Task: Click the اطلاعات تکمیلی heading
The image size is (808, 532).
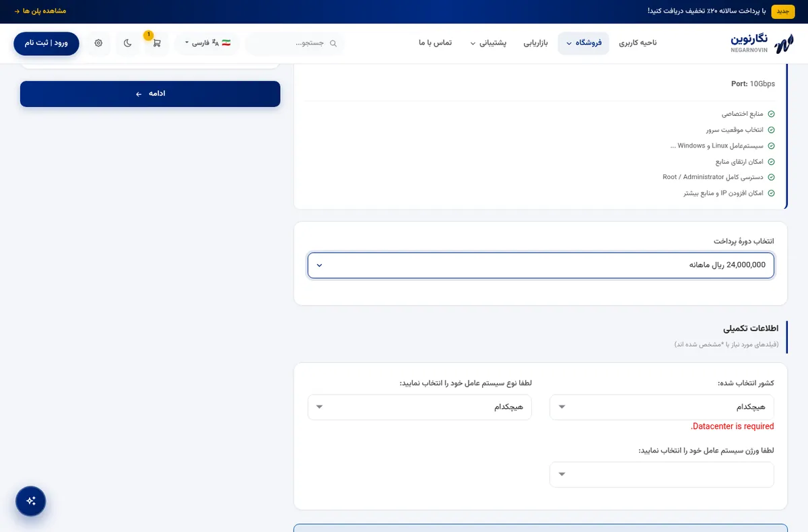Action: (751, 329)
